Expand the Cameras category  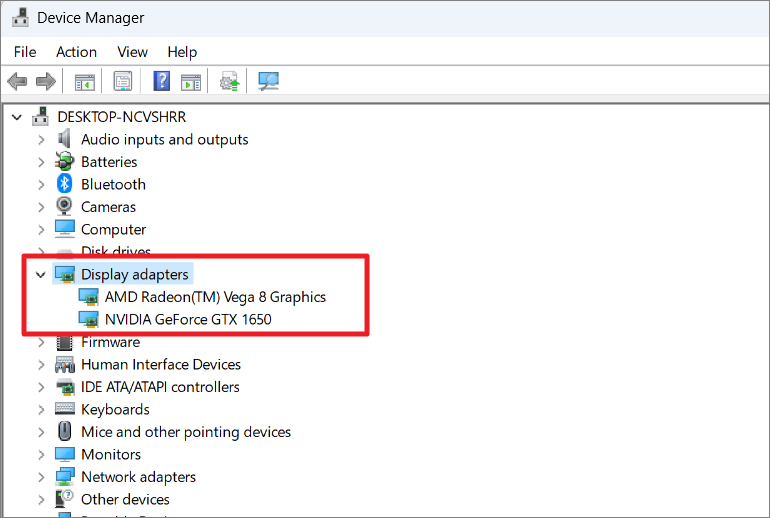[41, 207]
